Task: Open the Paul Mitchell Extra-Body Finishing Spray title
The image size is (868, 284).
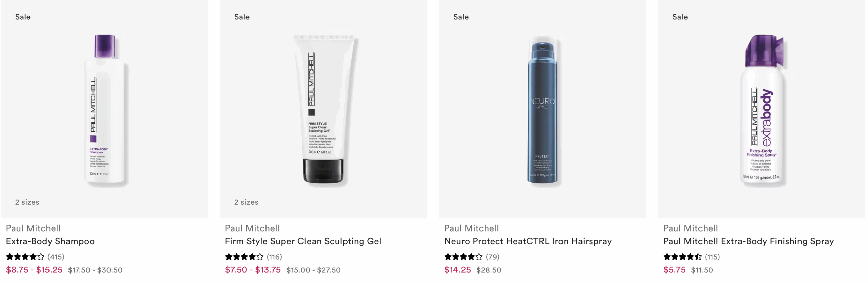Action: 748,241
